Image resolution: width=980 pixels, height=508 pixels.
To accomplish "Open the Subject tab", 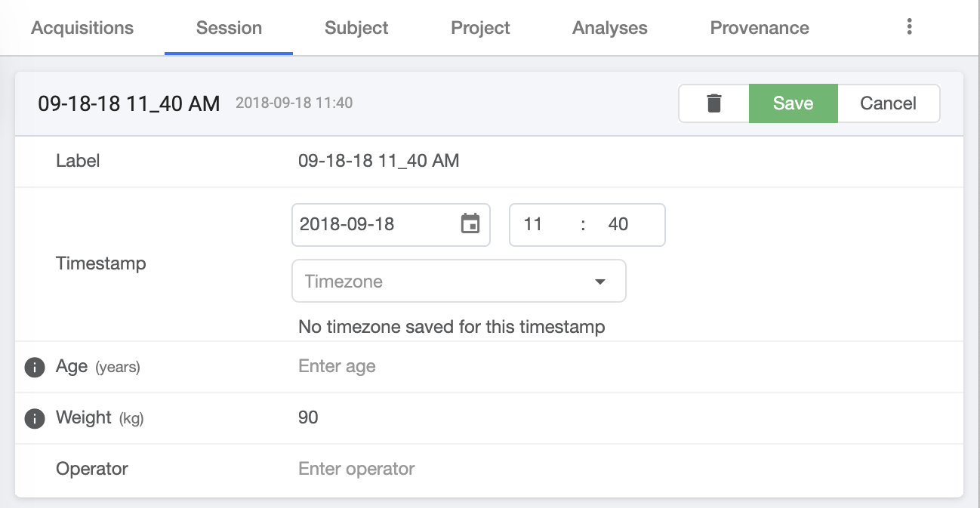I will (356, 28).
